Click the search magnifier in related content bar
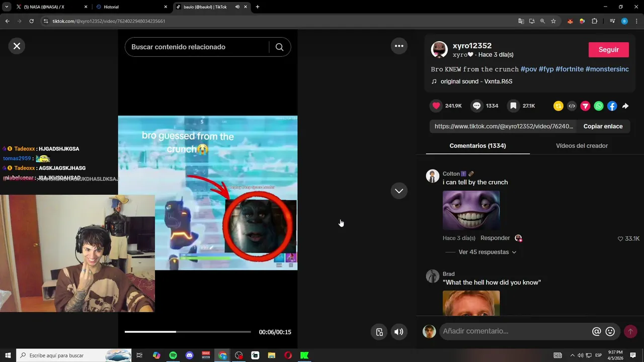 [280, 47]
